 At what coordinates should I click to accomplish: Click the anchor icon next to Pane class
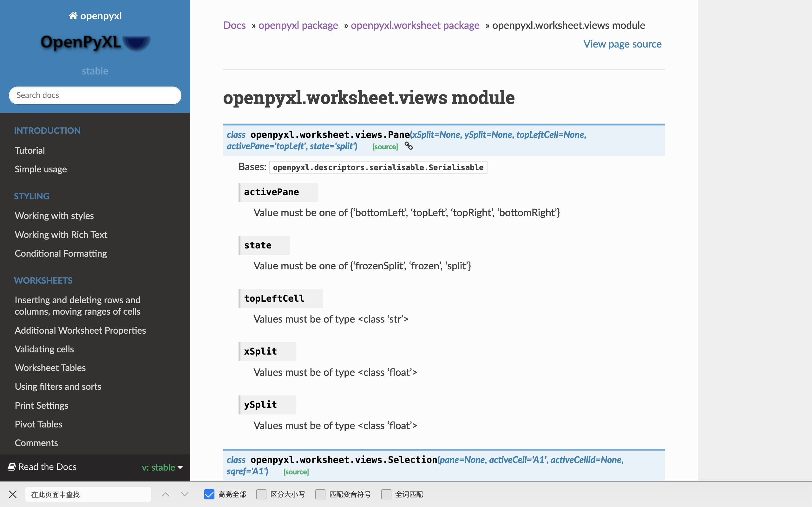tap(409, 146)
